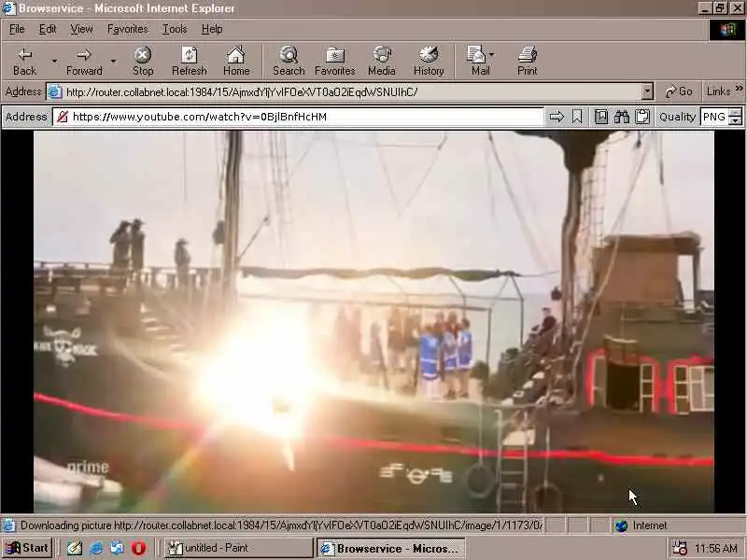747x560 pixels.
Task: Click the Links toolbar label
Action: (718, 91)
